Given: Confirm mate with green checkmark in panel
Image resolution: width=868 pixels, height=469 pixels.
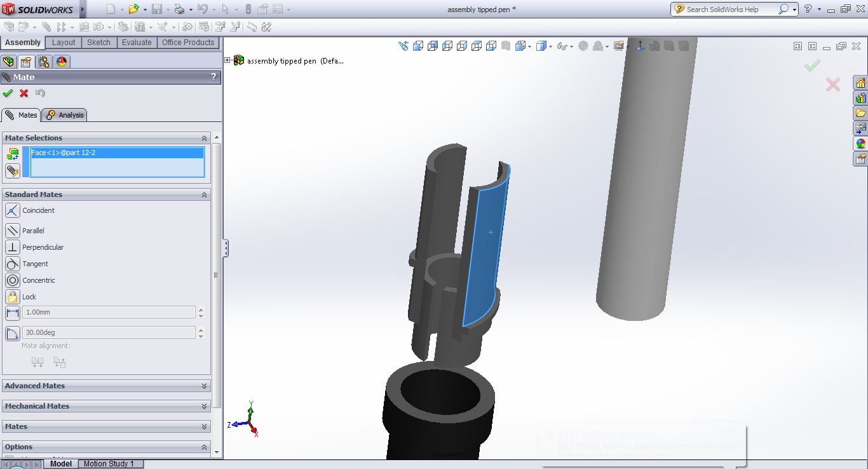Looking at the screenshot, I should click(x=8, y=93).
